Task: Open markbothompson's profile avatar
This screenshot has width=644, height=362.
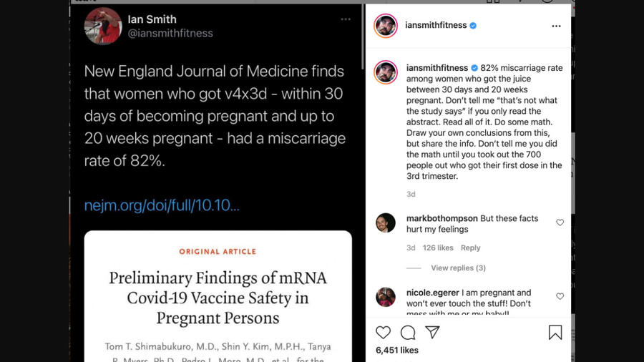Action: pyautogui.click(x=386, y=223)
